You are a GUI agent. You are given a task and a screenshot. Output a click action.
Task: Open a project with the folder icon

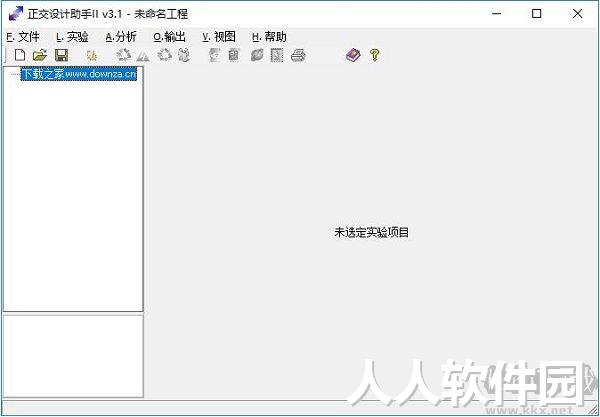[40, 55]
